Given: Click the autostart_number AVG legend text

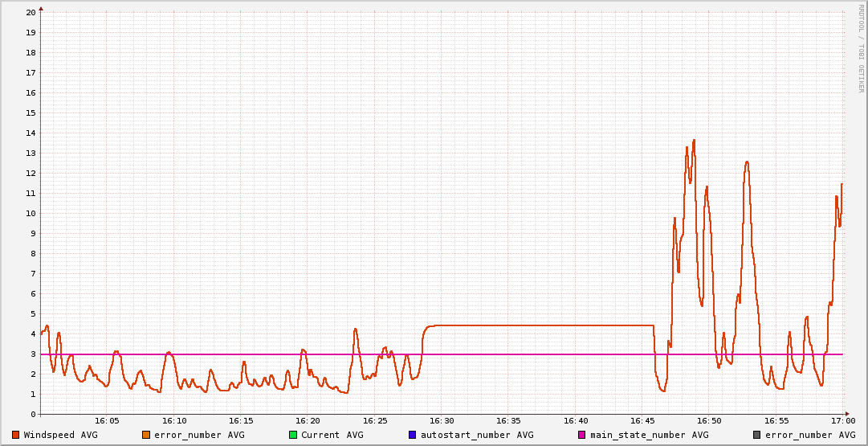Looking at the screenshot, I should pos(476,435).
